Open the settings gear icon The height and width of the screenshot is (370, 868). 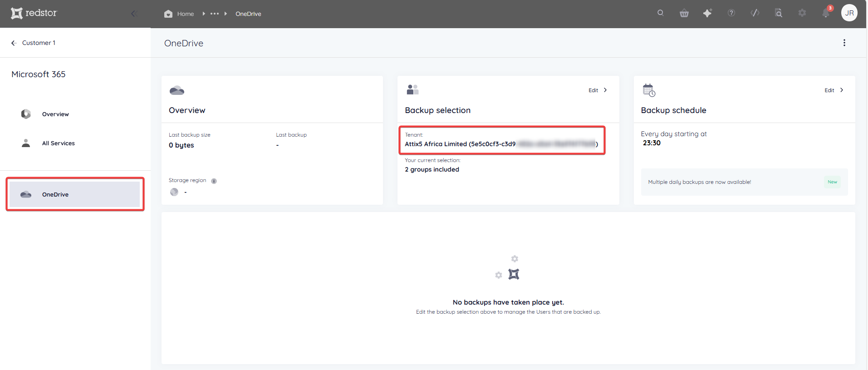click(x=802, y=13)
